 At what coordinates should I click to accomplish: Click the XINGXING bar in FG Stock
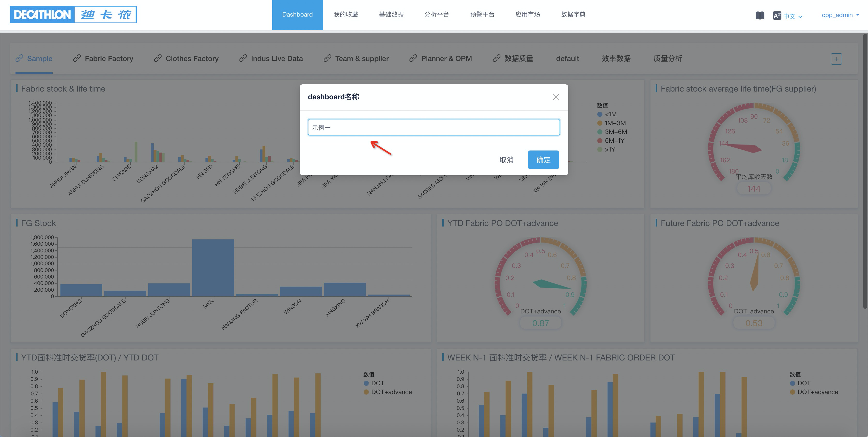[x=345, y=289]
